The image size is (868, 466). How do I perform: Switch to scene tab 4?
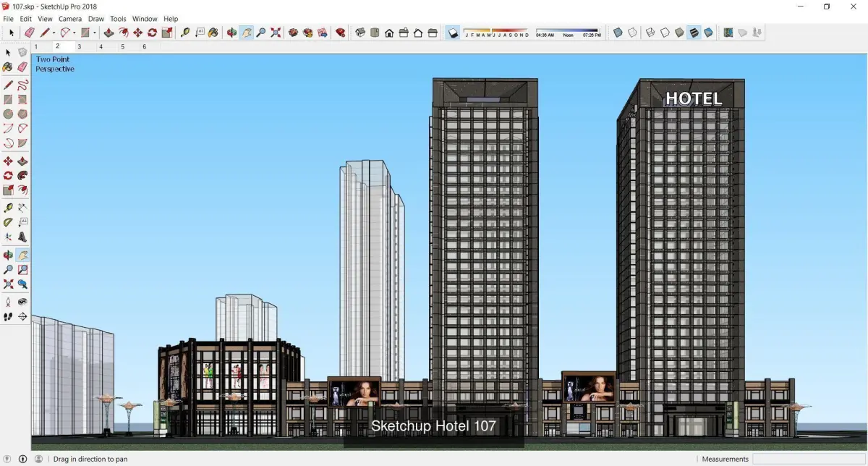(101, 46)
